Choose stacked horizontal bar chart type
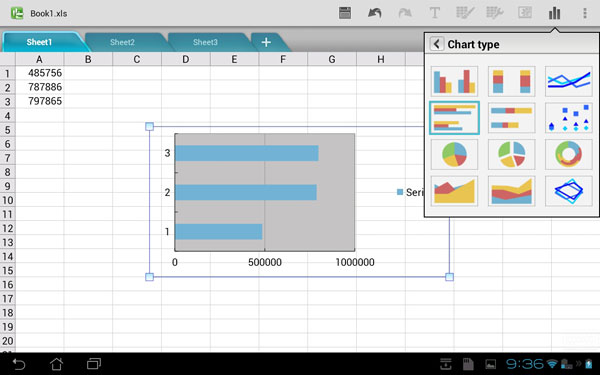The width and height of the screenshot is (600, 375). [x=512, y=118]
